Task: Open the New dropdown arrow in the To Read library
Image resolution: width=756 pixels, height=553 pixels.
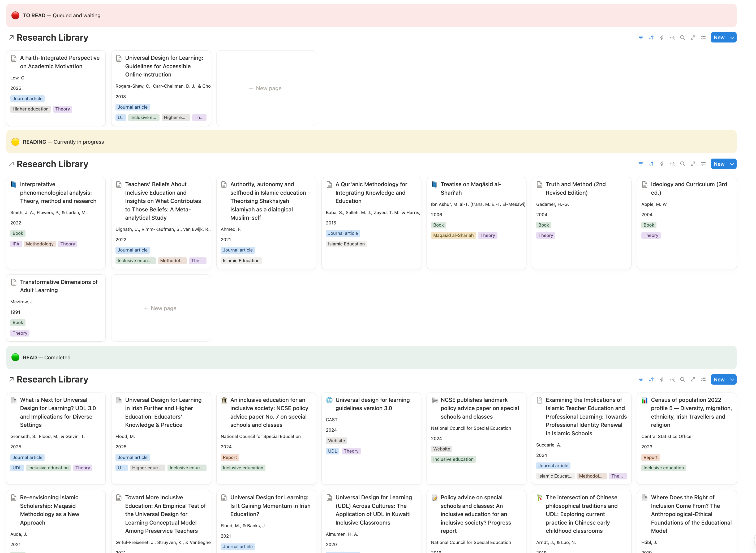Action: pos(732,37)
